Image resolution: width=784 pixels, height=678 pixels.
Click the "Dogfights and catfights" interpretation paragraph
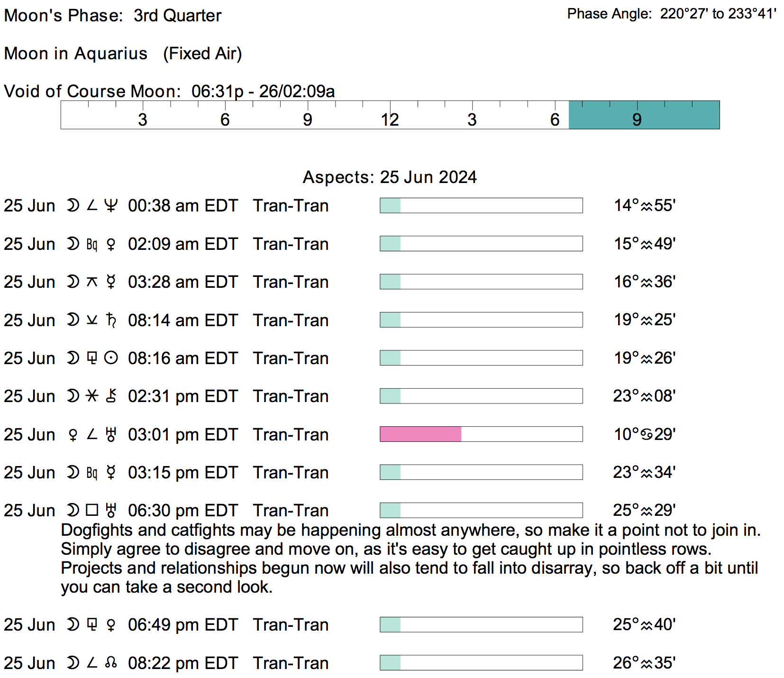coord(410,558)
